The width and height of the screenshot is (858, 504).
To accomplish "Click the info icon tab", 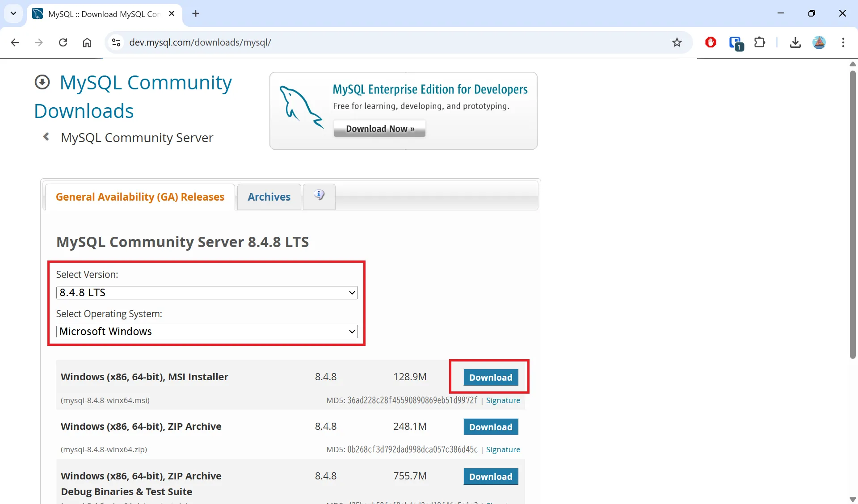I will [319, 195].
